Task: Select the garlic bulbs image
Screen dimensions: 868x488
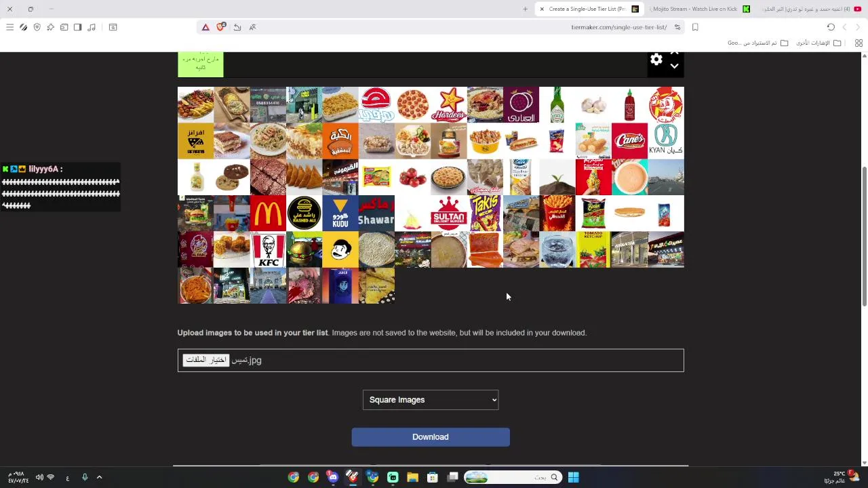Action: 593,105
